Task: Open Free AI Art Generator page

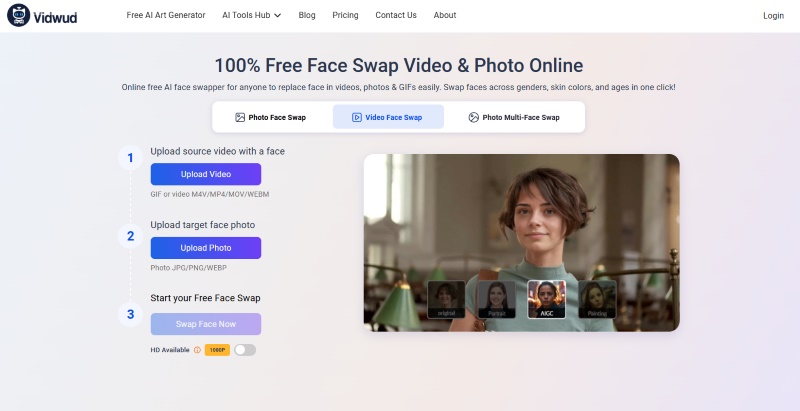Action: pos(166,15)
